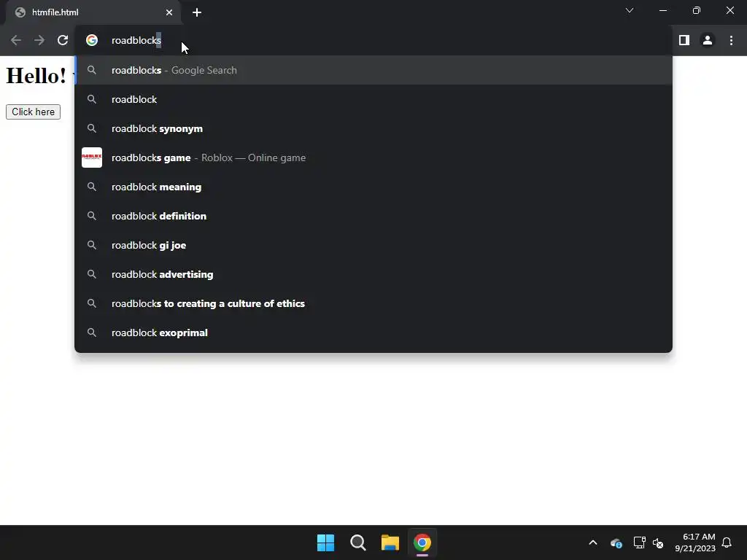Click the search icon beside 'roadblock advertising'
Viewport: 747px width, 560px height.
click(92, 274)
